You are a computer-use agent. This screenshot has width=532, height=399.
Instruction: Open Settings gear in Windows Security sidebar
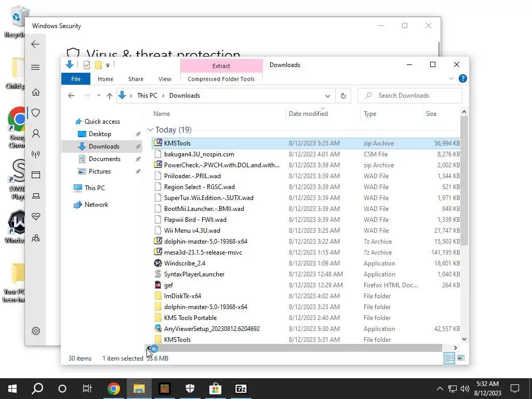[x=36, y=331]
